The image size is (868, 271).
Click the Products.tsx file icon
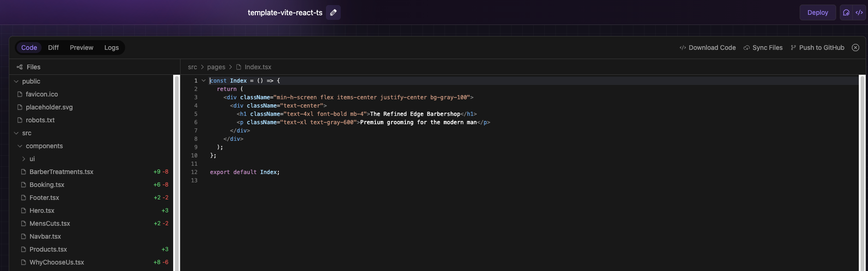tap(24, 249)
